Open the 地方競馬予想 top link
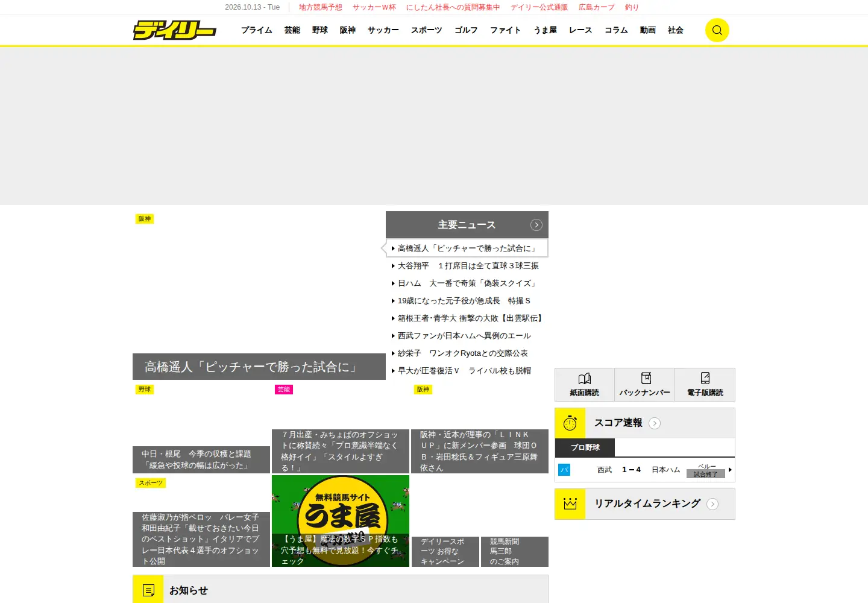 [321, 7]
